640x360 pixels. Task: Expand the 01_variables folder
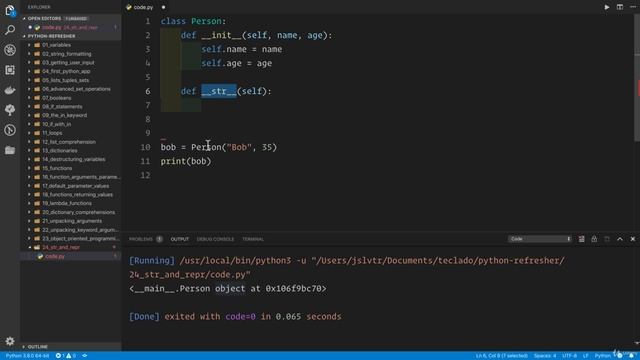click(56, 45)
